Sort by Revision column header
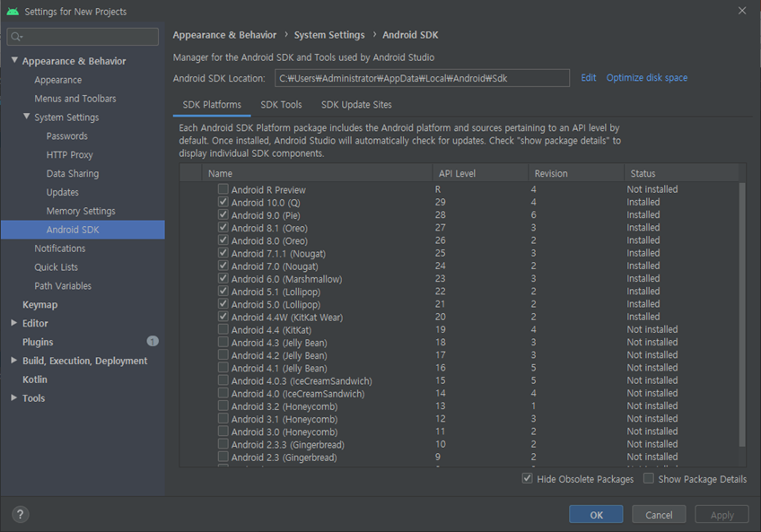This screenshot has width=761, height=532. pos(576,173)
